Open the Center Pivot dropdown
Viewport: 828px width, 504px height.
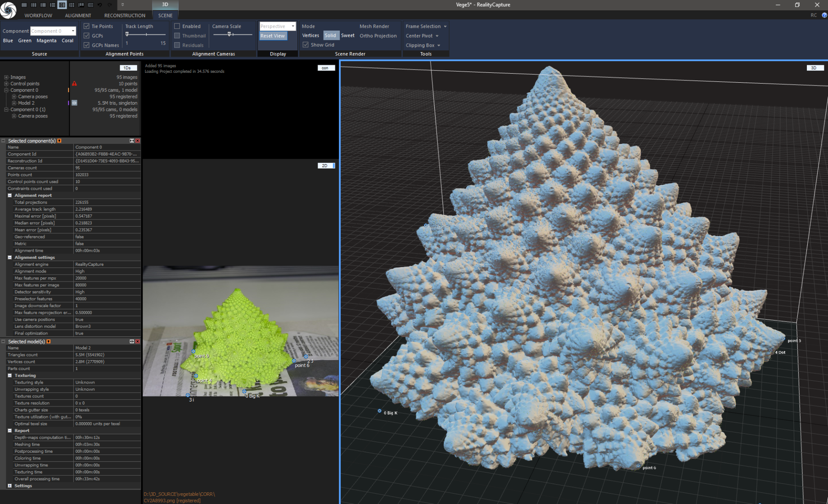[x=422, y=36]
